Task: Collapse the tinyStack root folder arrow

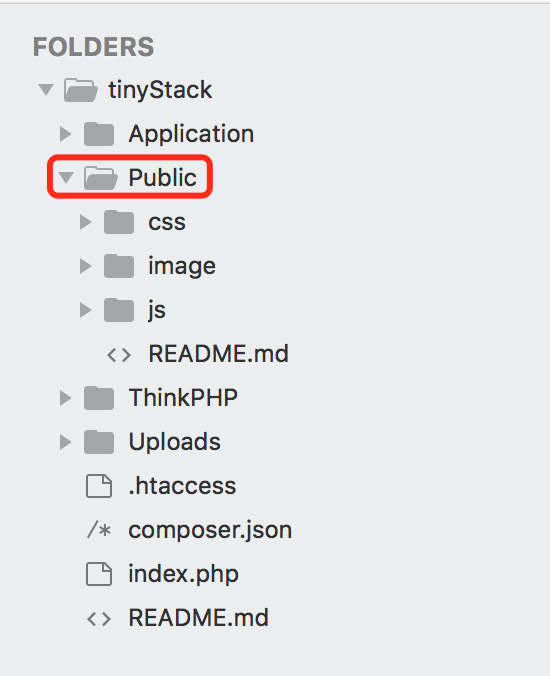Action: [46, 90]
